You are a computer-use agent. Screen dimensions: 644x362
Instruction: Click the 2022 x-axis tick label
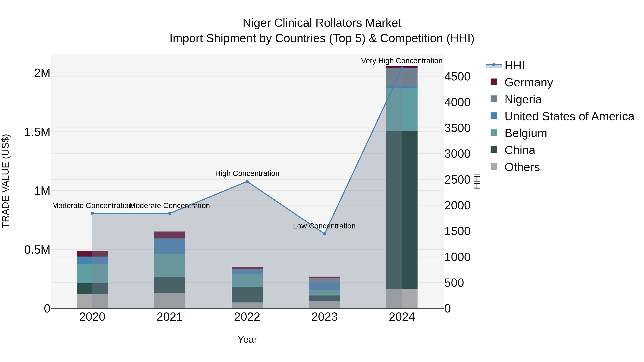[247, 317]
